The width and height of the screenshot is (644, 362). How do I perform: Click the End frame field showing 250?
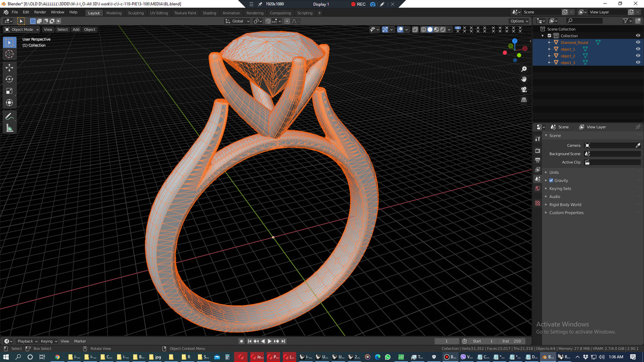coord(512,341)
